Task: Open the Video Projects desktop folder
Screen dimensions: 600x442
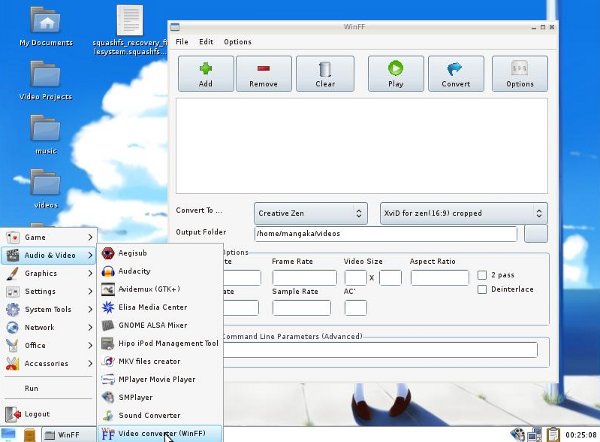Action: pos(46,80)
